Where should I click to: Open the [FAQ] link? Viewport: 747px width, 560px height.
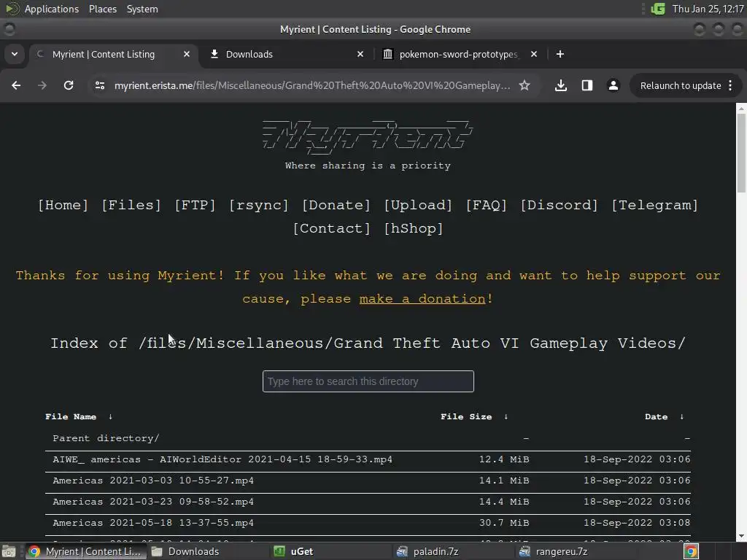pos(486,205)
